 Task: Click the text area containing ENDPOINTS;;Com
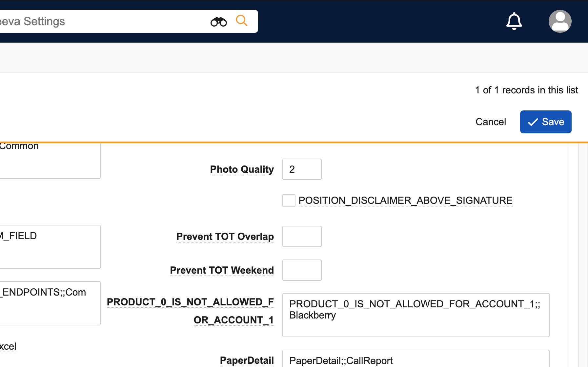pos(49,303)
